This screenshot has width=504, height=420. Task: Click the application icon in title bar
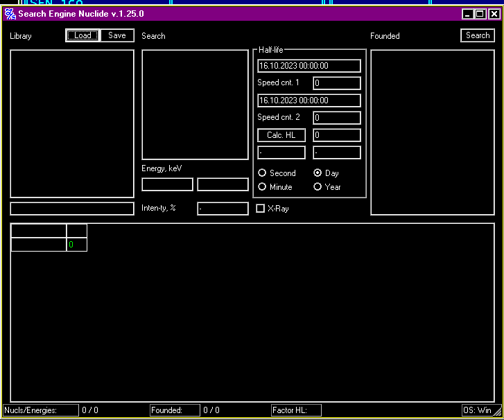(10, 14)
